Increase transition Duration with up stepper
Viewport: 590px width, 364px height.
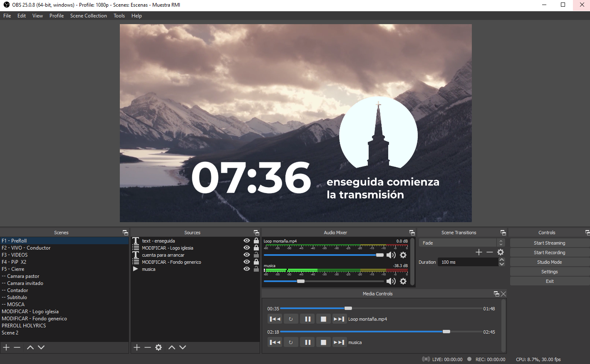[502, 260]
